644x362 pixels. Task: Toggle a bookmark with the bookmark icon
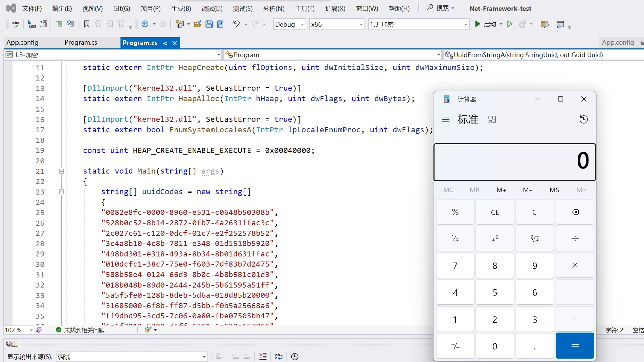[87, 24]
